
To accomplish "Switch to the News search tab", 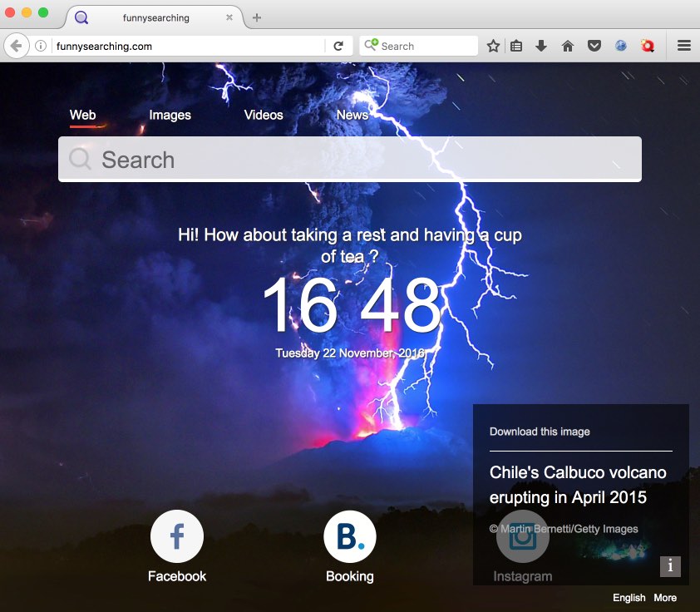I will [x=352, y=116].
